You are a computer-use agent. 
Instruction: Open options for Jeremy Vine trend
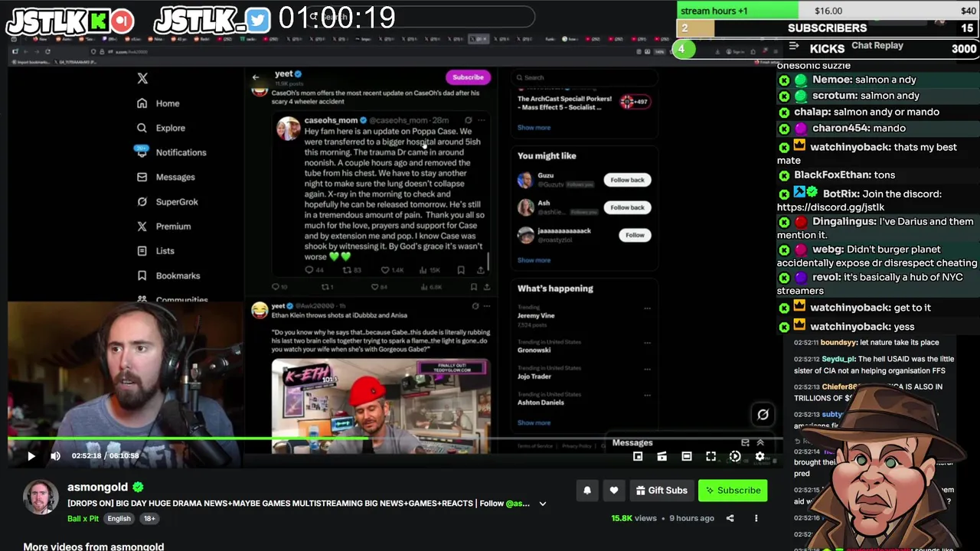[647, 308]
